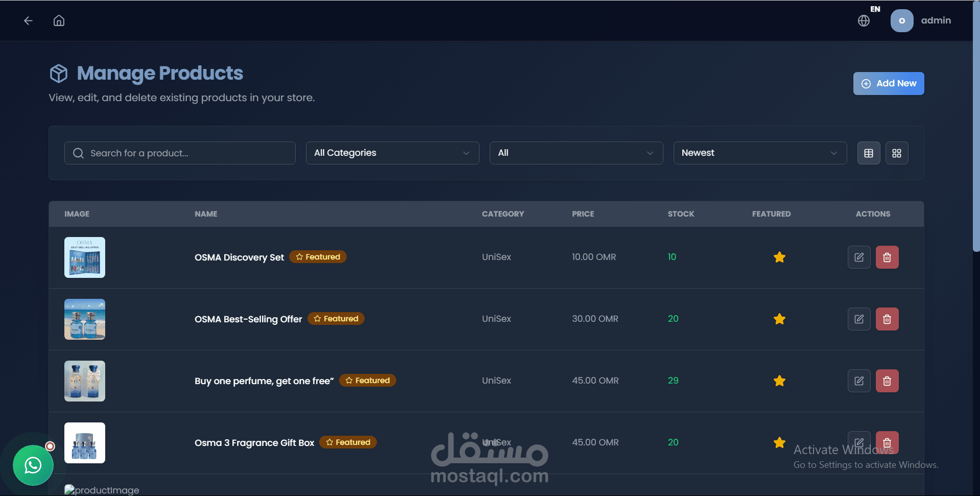Open Buy one perfume thumbnail image
This screenshot has width=980, height=496.
pos(85,381)
